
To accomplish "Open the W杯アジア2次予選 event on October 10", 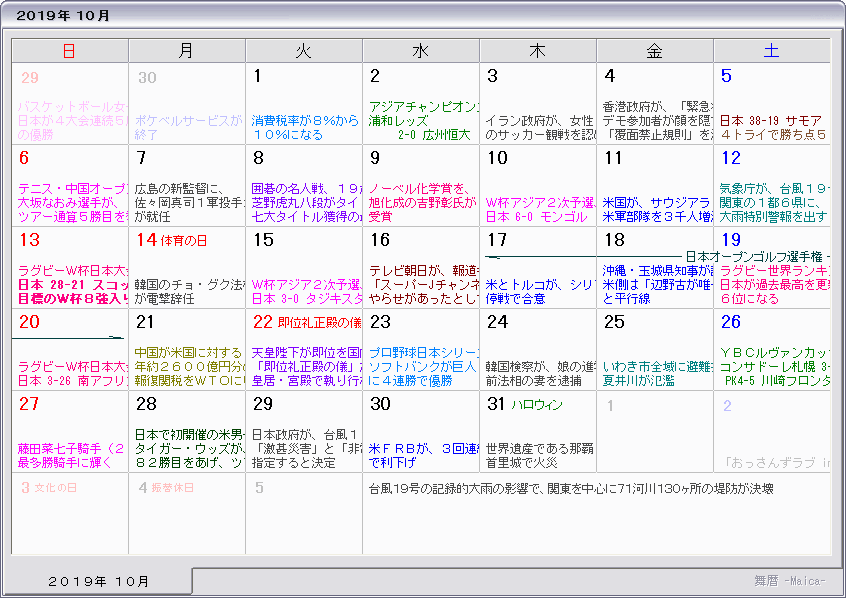I will tap(537, 209).
